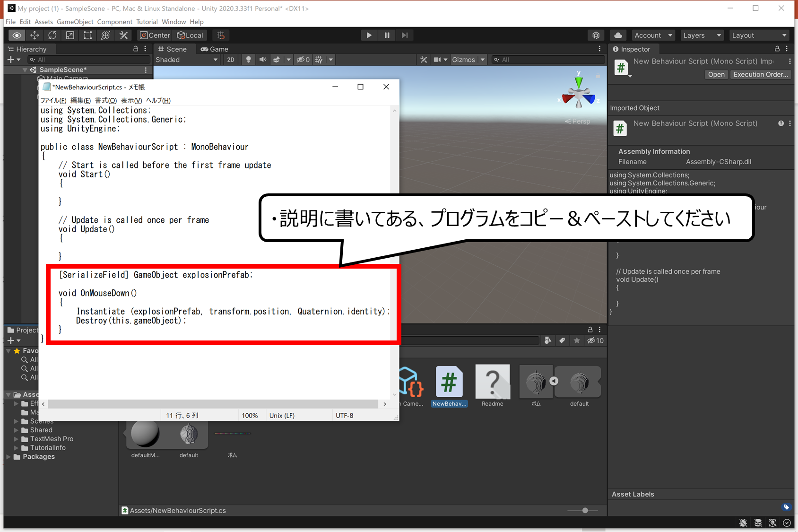Open GameObject menu

pyautogui.click(x=75, y=22)
